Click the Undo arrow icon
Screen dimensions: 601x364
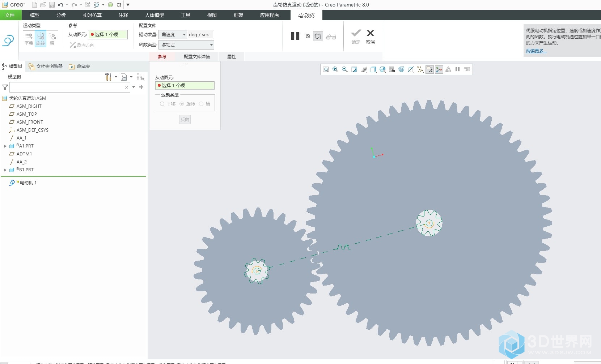[60, 5]
